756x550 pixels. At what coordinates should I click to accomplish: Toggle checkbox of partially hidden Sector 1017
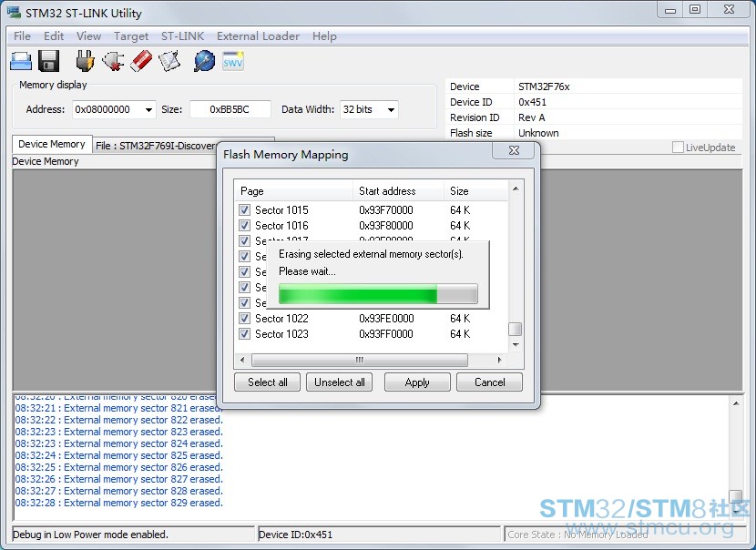pos(244,240)
